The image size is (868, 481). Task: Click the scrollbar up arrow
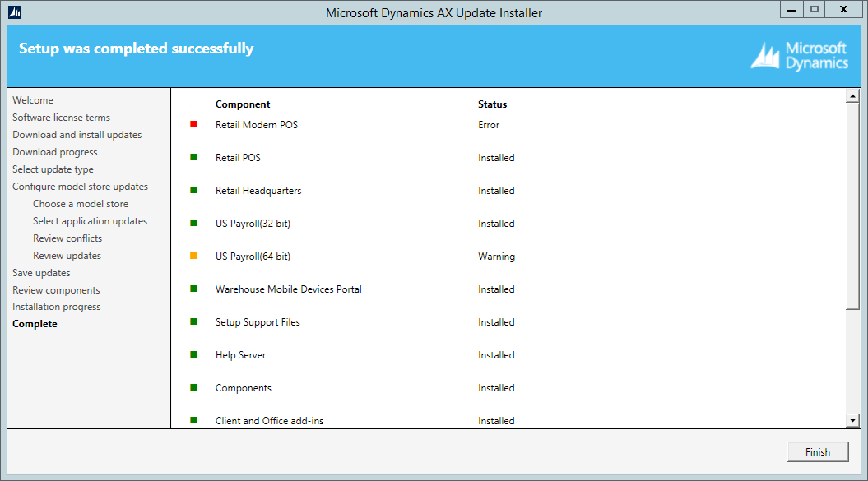point(852,96)
